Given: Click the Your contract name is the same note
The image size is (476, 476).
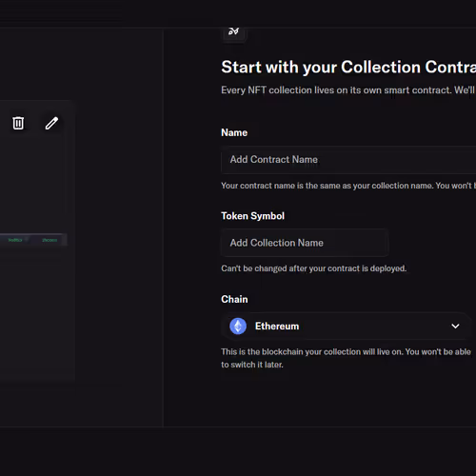Looking at the screenshot, I should 348,186.
